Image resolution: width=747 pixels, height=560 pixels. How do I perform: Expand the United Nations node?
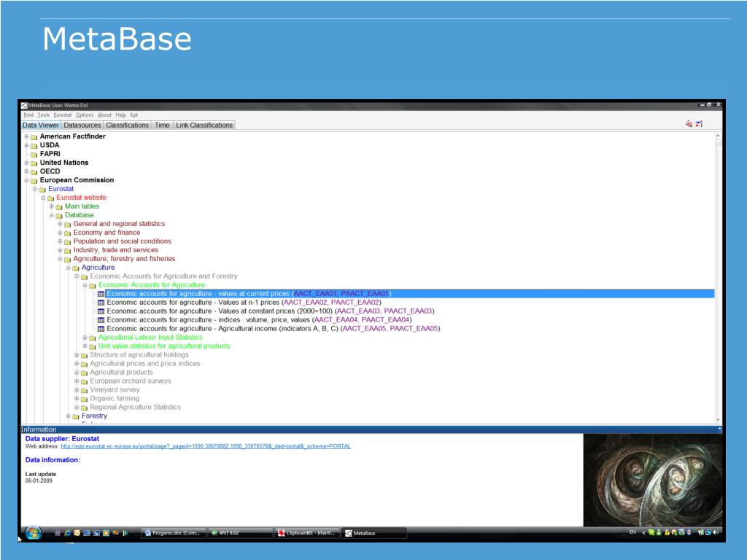27,163
